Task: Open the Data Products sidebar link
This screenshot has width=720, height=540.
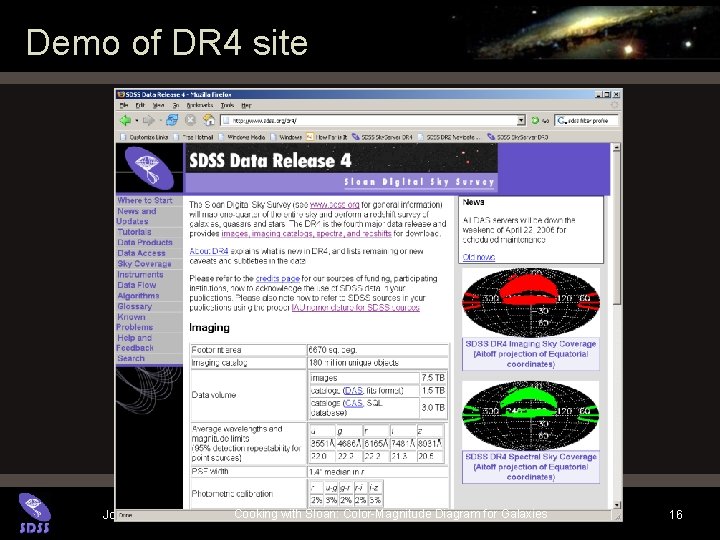Action: [145, 242]
